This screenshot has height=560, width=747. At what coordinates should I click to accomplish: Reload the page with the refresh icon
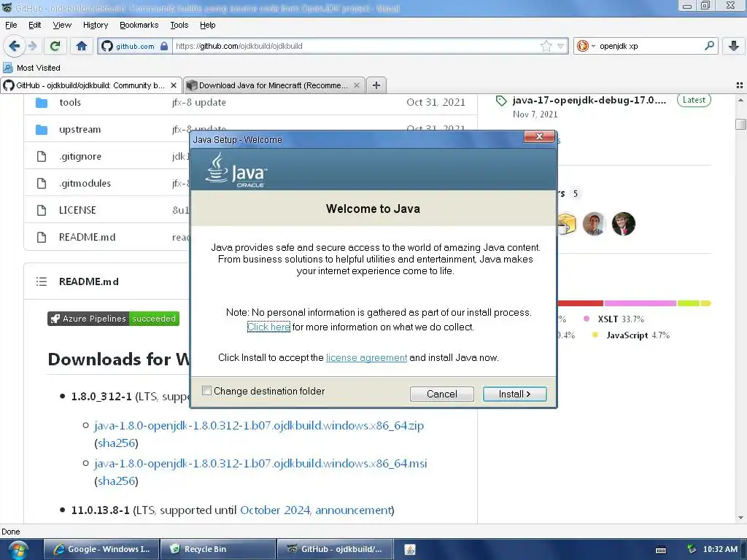(55, 46)
